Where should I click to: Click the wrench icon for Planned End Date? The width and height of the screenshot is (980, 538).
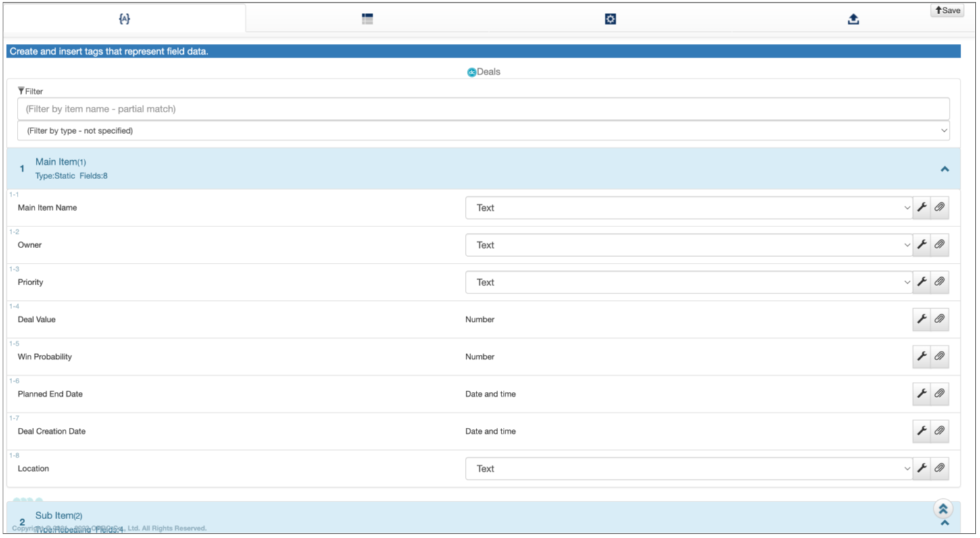pos(921,393)
